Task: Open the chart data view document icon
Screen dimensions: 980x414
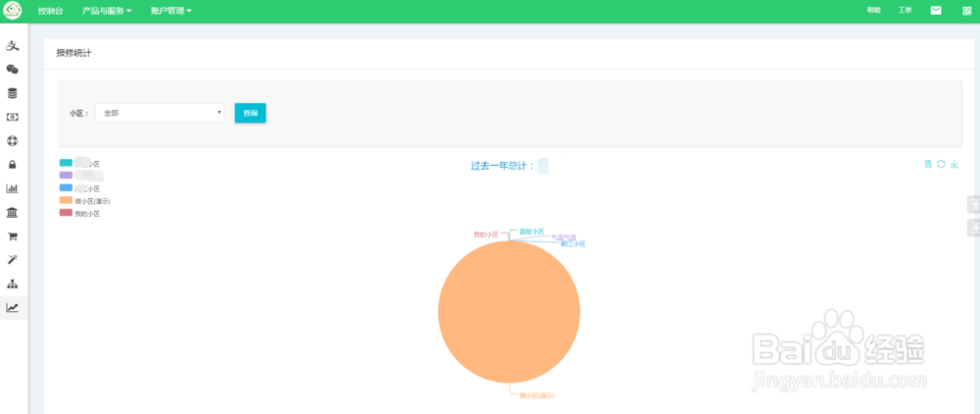Action: (927, 164)
